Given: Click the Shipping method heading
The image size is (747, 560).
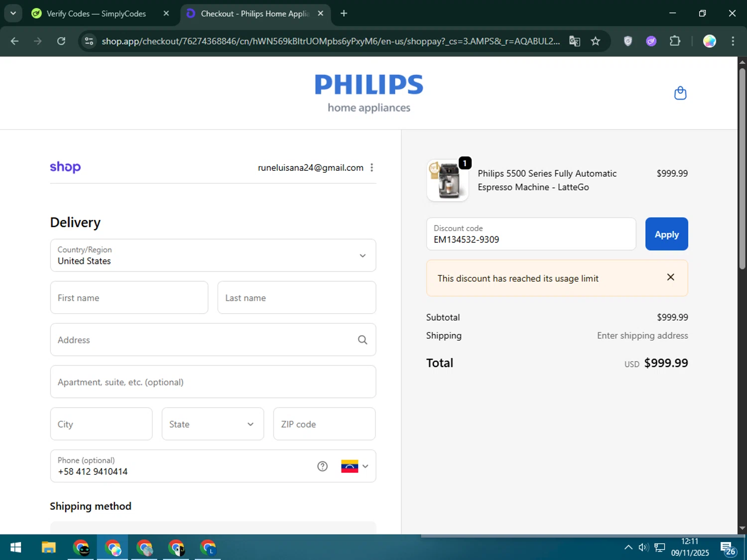Looking at the screenshot, I should [91, 506].
